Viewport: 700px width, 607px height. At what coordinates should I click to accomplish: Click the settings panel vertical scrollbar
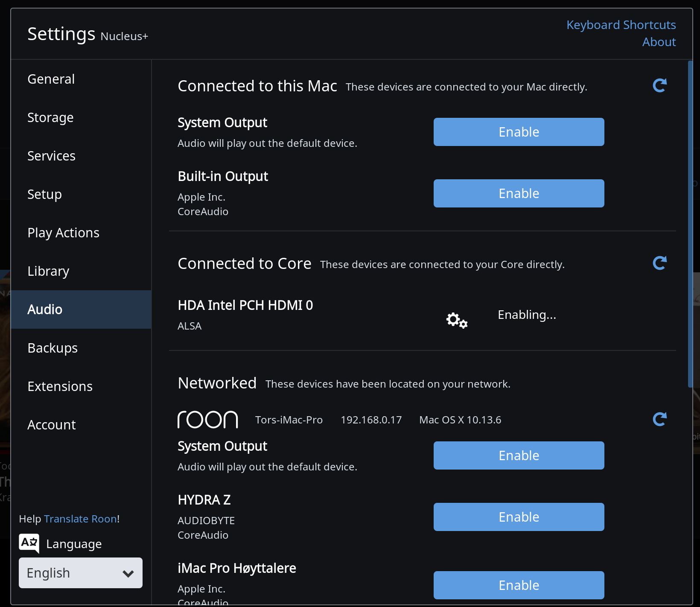[690, 224]
